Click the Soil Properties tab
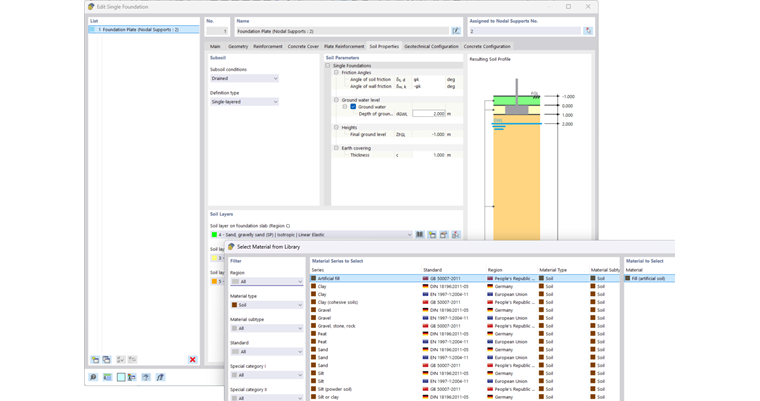The image size is (760, 401). (384, 47)
